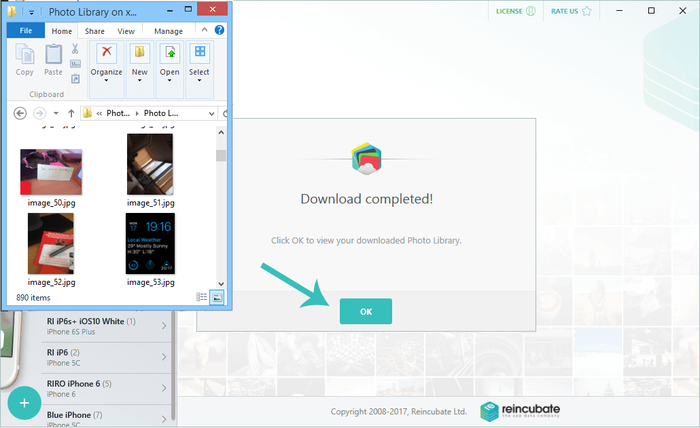Click the OK button in download dialog
This screenshot has width=700, height=428.
366,311
